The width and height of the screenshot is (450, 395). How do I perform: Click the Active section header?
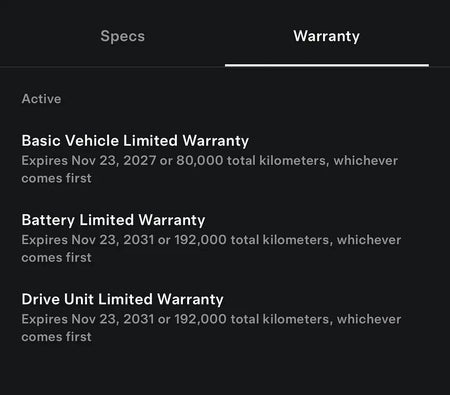pos(41,99)
